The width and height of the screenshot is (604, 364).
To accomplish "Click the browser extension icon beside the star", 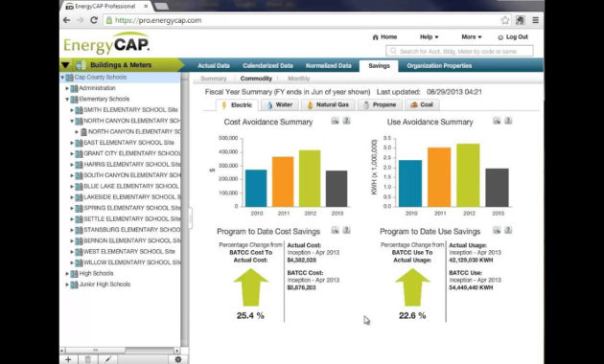I will pos(520,20).
